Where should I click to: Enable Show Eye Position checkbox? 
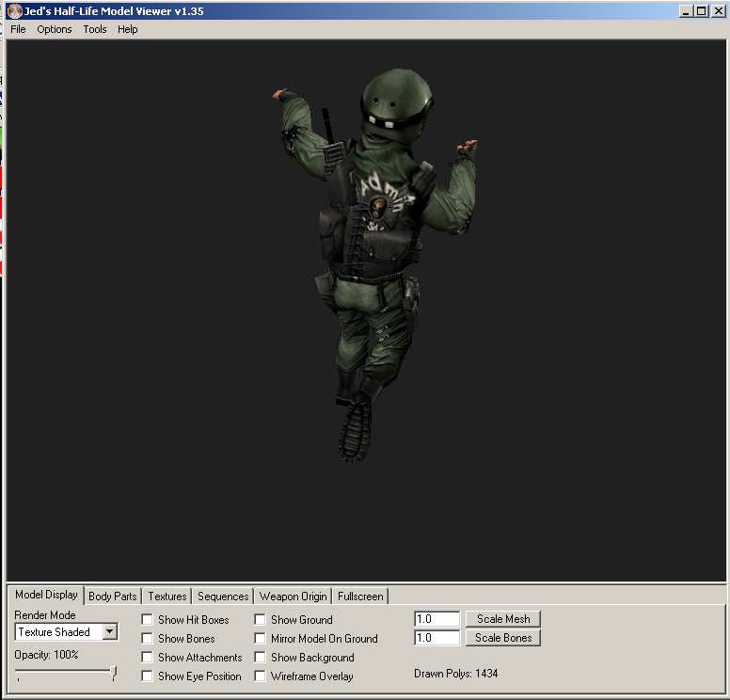click(x=147, y=676)
